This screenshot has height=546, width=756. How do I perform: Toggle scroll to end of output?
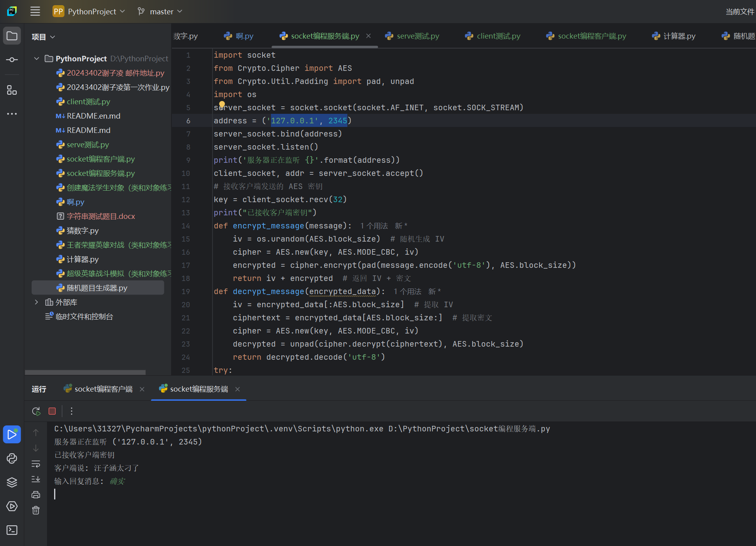tap(36, 479)
